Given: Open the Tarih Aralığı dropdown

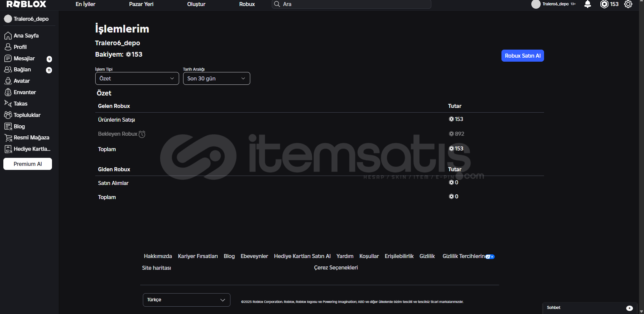Looking at the screenshot, I should click(217, 78).
